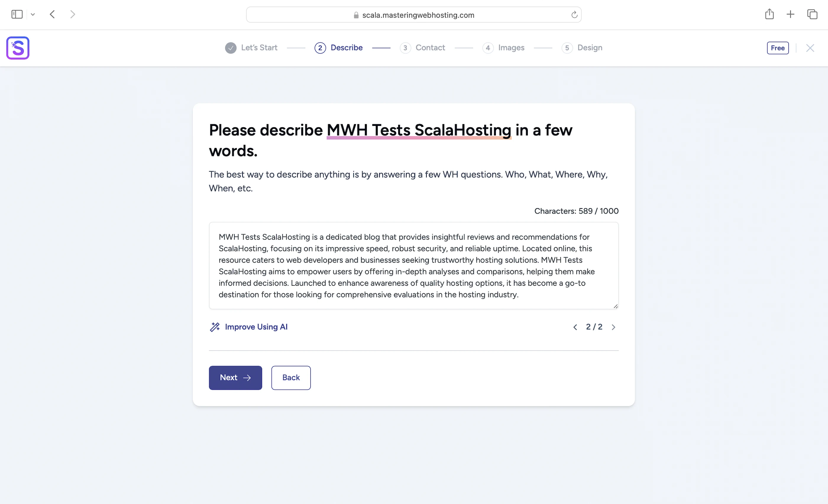
Task: Show the tab overview icon
Action: pyautogui.click(x=812, y=14)
